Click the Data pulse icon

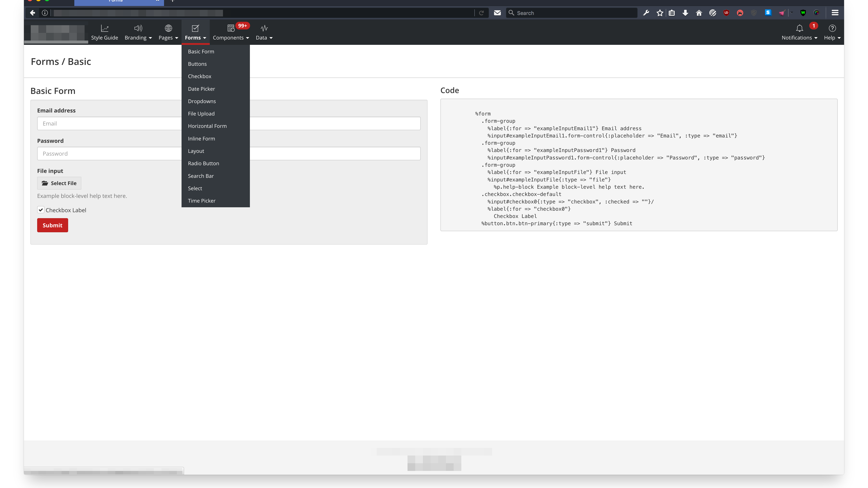pos(264,28)
